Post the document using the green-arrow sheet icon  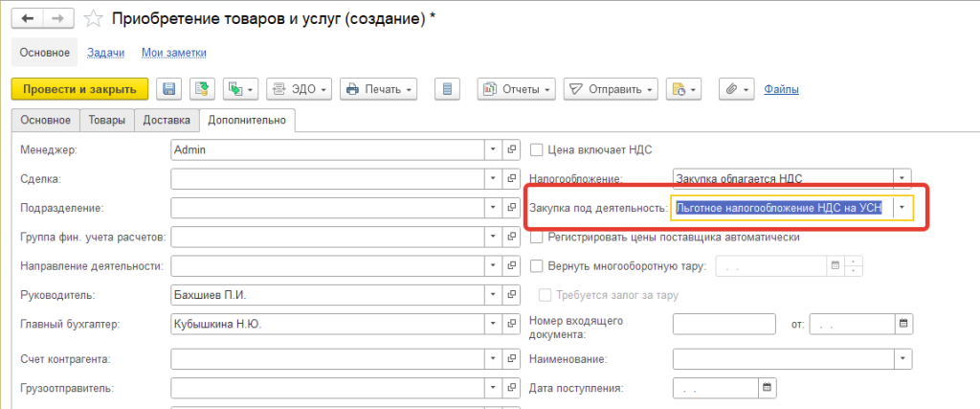(x=202, y=89)
